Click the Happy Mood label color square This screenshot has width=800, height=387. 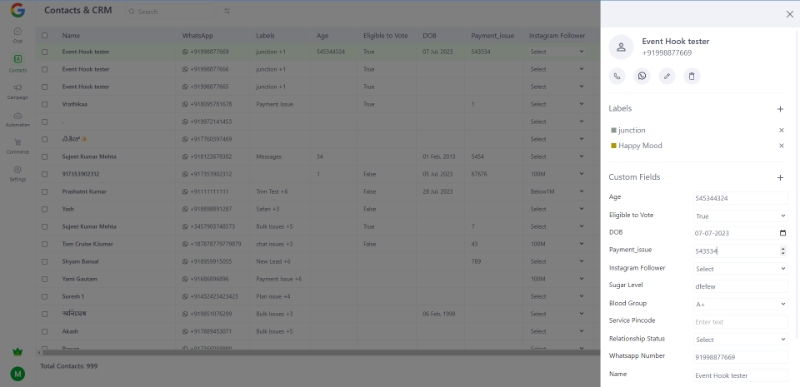tap(614, 146)
